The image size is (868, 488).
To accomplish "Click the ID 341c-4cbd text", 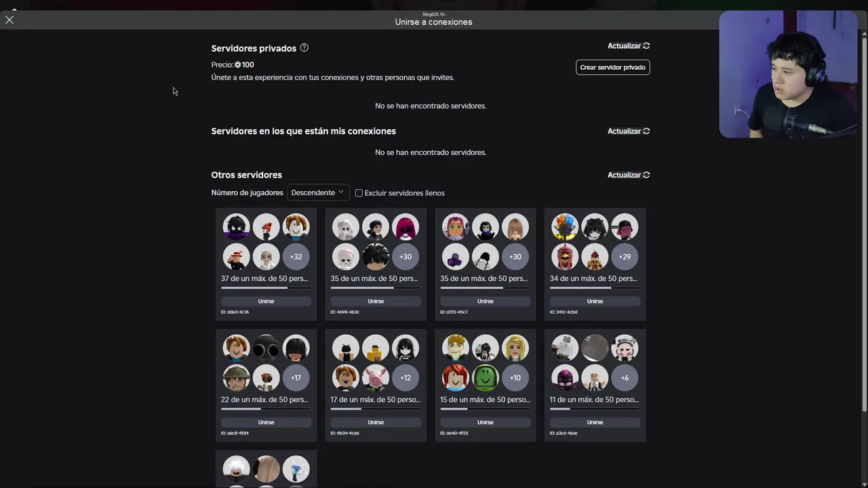I will (564, 312).
